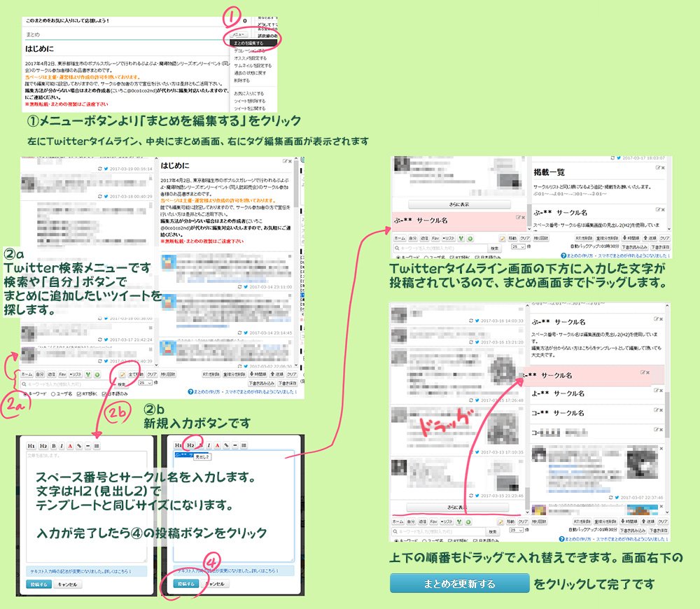
Task: Click green people icon in top-right screenshot toolbar
Action: (461, 239)
